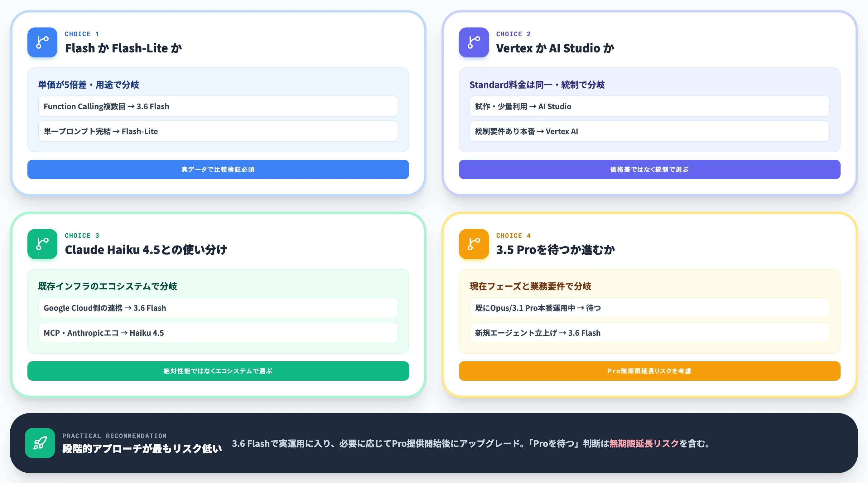
Task: Click the sentence starting 3.6 Flashで実運用に入り
Action: click(x=471, y=443)
